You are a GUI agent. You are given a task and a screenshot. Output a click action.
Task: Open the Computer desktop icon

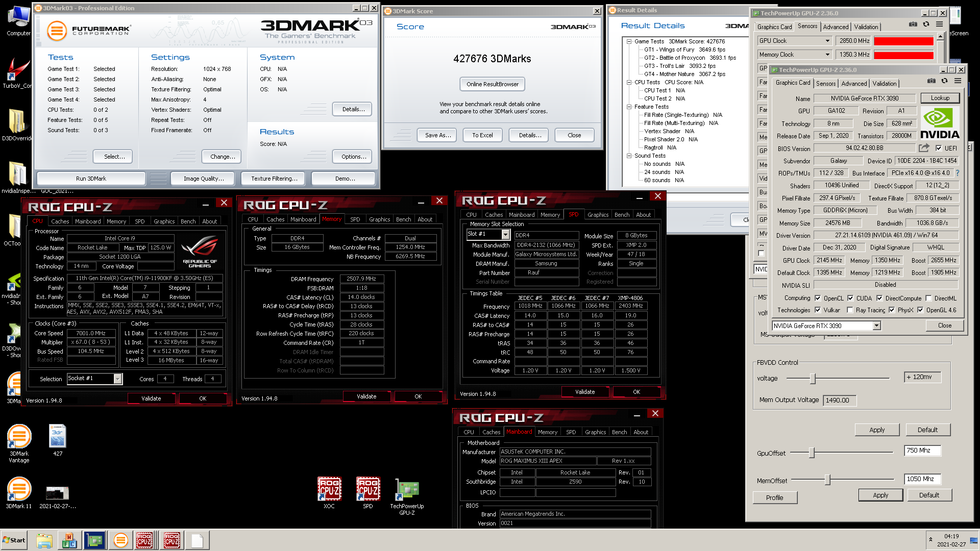tap(18, 21)
